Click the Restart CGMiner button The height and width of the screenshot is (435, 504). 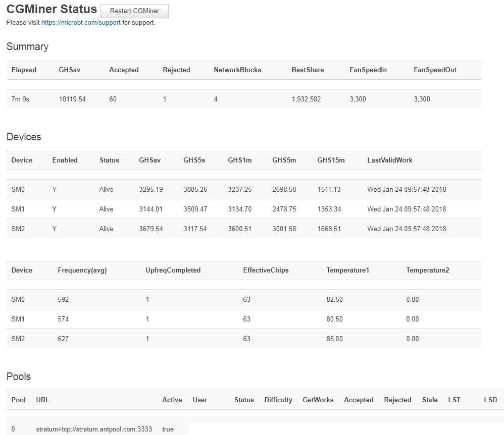pyautogui.click(x=134, y=11)
